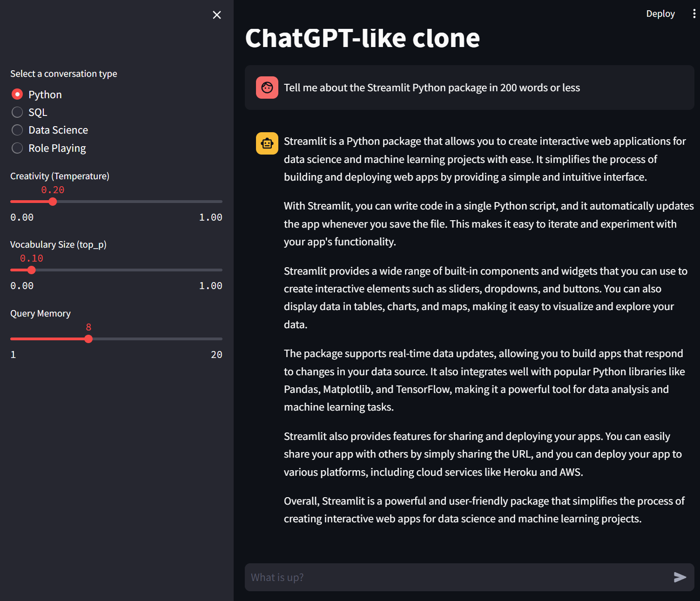700x601 pixels.
Task: Choose the Role Playing conversation type
Action: 17,148
